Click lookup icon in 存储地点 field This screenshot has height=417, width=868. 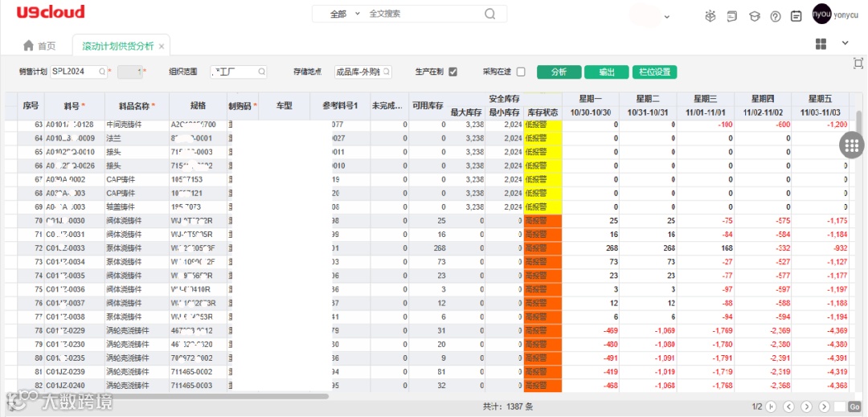click(387, 72)
